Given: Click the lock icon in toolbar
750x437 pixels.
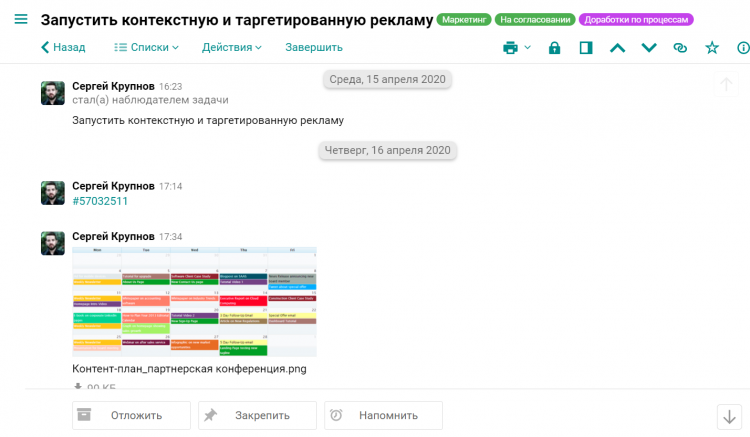Looking at the screenshot, I should [x=554, y=47].
